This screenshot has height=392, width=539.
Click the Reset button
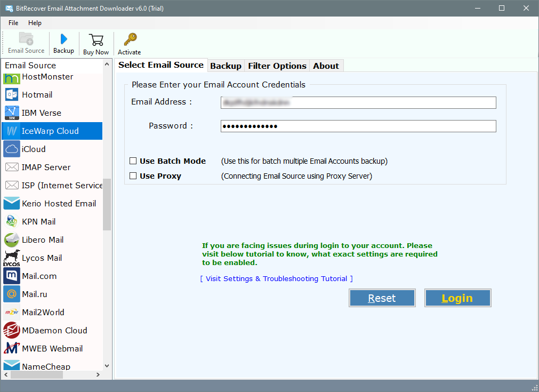(382, 298)
